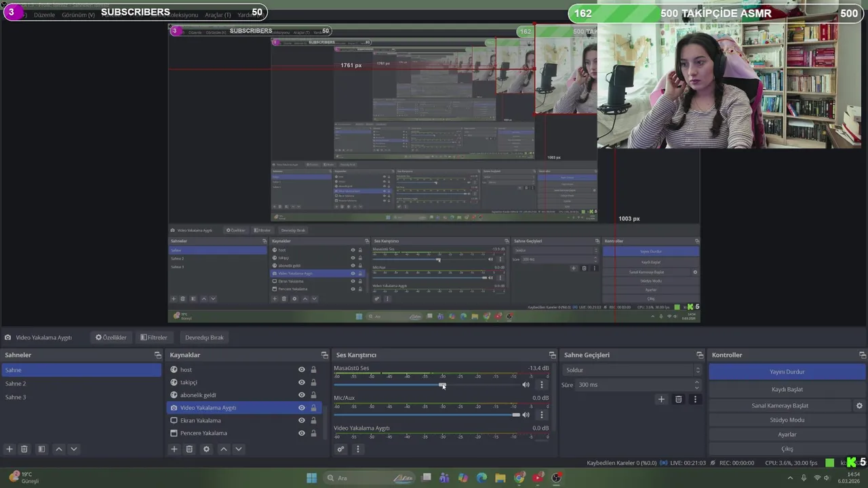Open the Soldur transition dropdown

tap(632, 370)
